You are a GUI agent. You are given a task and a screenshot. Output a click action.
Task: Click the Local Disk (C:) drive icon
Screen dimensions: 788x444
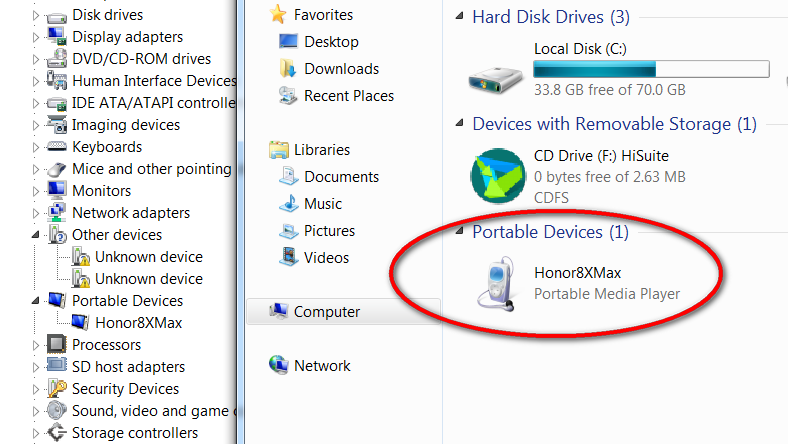coord(496,79)
